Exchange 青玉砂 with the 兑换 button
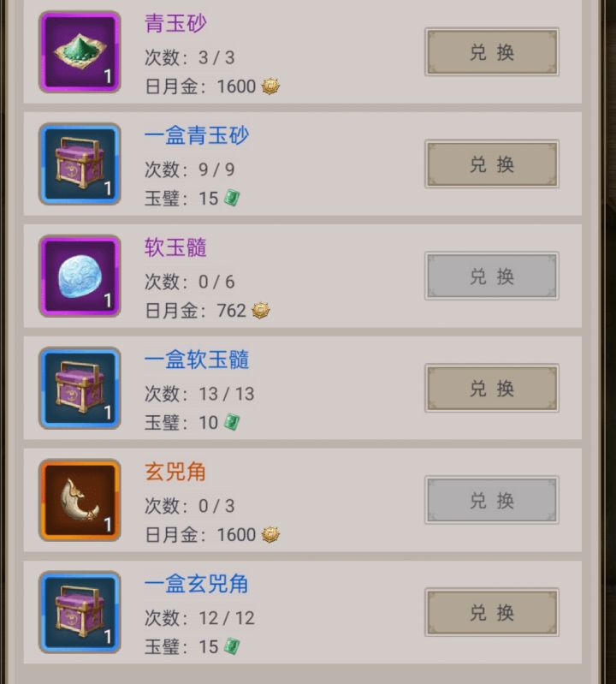Screen dimensions: 616x684 pyautogui.click(x=492, y=52)
